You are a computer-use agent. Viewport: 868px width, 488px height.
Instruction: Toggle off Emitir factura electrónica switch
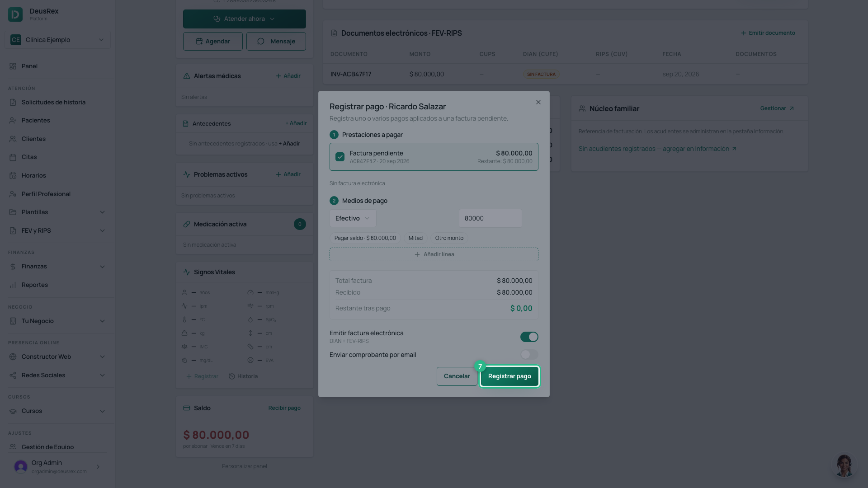pyautogui.click(x=529, y=337)
